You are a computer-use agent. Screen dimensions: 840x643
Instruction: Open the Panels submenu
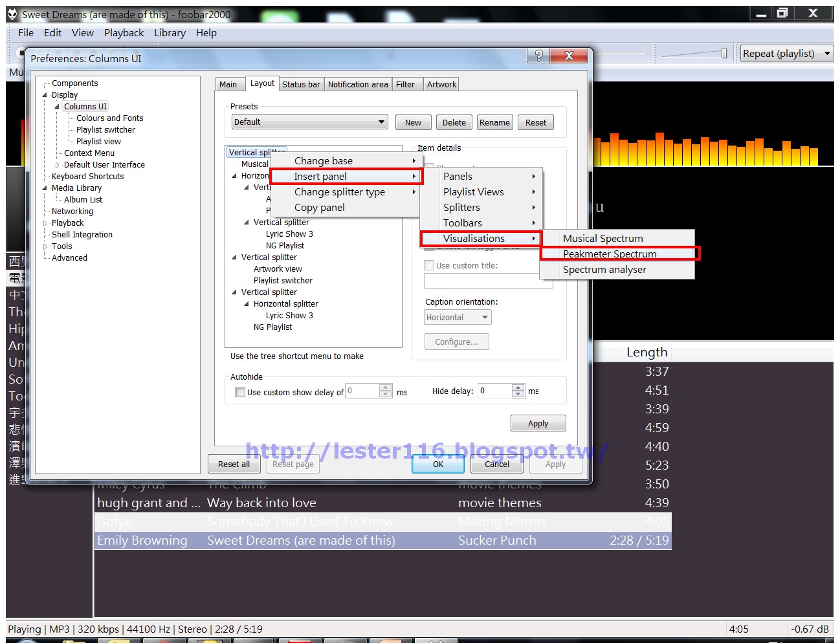click(x=481, y=177)
